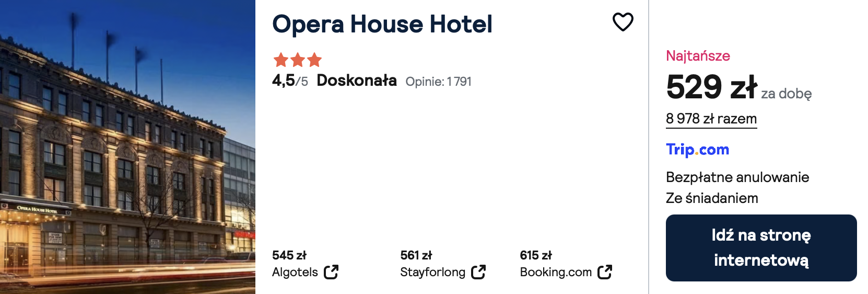
Task: Click the Bezpłatne anulowanie text
Action: 737,177
